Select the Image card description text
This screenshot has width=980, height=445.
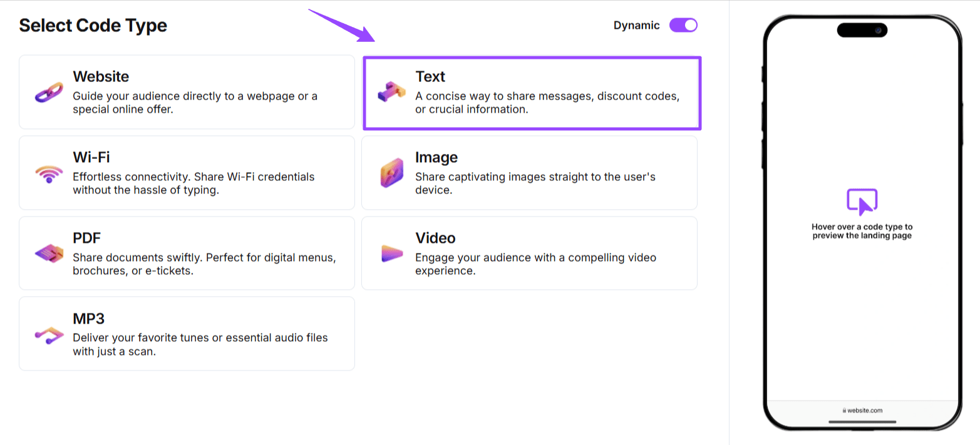(535, 183)
